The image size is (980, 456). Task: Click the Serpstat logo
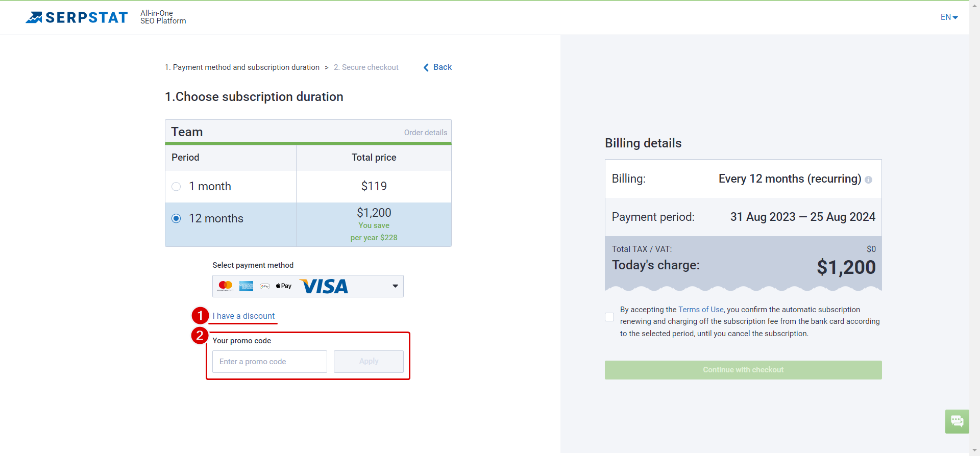coord(77,17)
